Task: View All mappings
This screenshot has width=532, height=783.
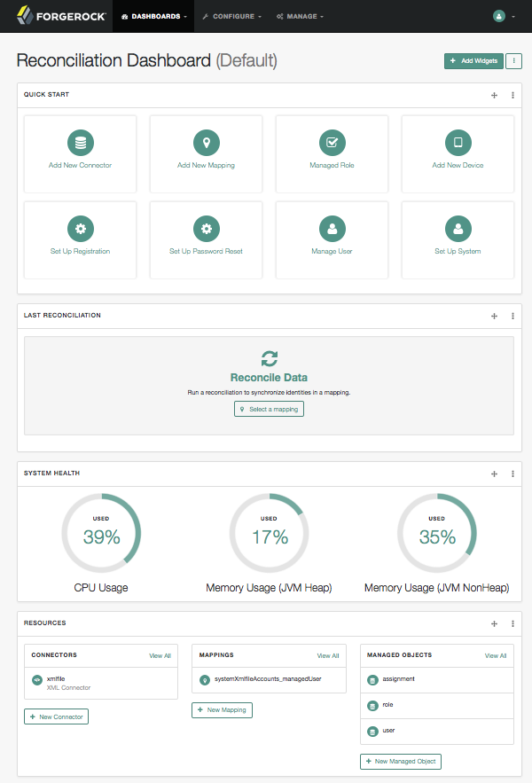Action: [328, 655]
